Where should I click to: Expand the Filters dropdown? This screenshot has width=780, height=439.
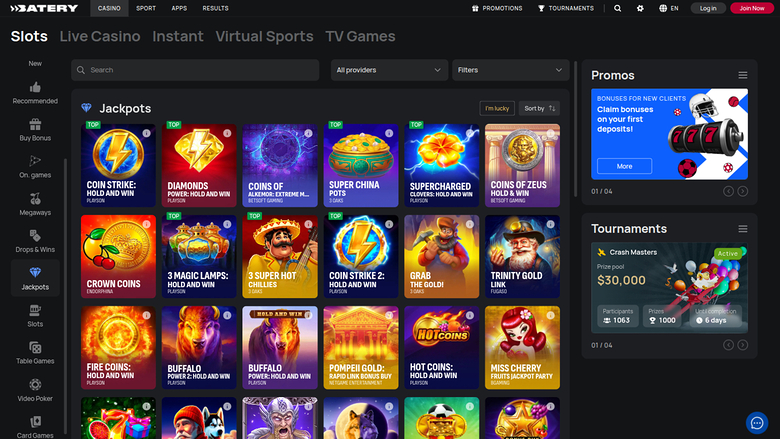(510, 70)
